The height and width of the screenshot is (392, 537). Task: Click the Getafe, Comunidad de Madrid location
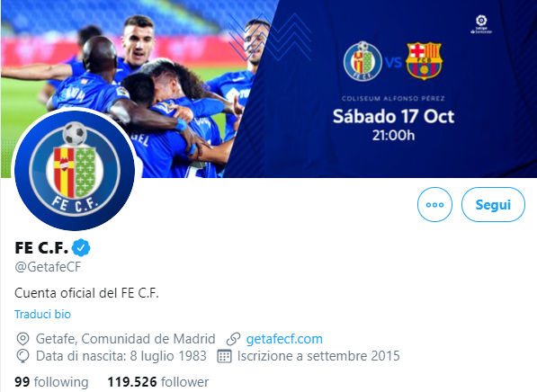[x=125, y=339]
